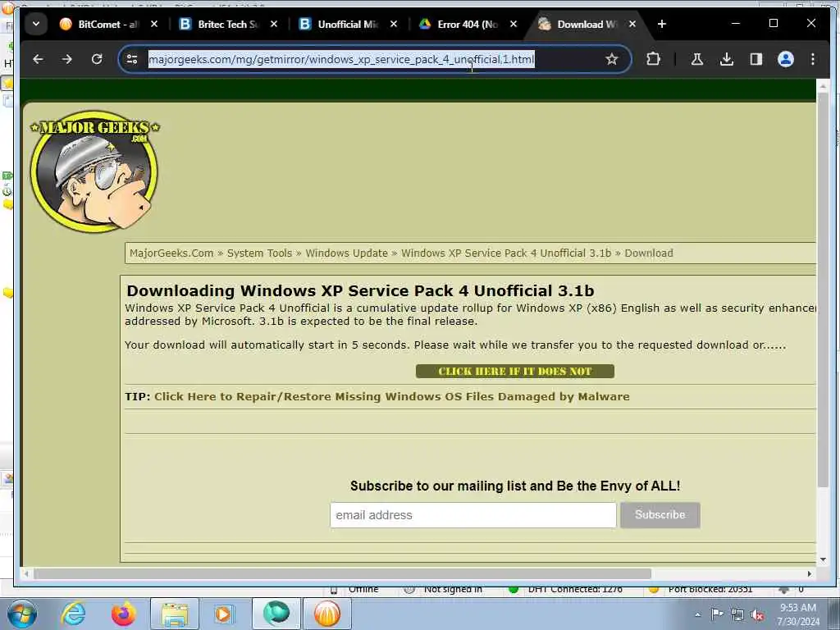
Task: Open Windows XP Service Pack 4 breadcrumb
Action: [x=506, y=253]
